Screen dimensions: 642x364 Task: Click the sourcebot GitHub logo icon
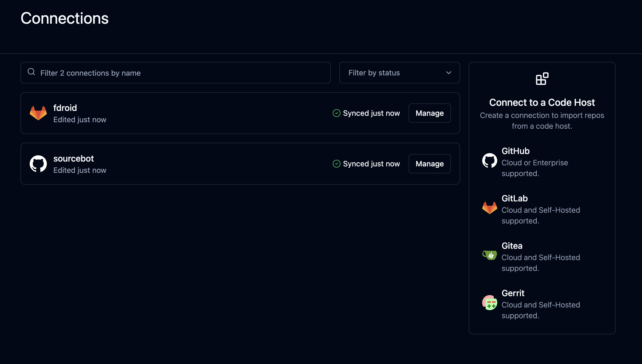38,164
